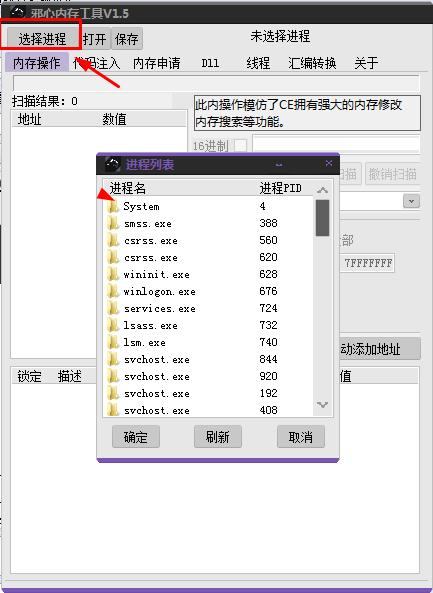
Task: Click the icon of svchost.exe PID 844
Action: coord(113,360)
